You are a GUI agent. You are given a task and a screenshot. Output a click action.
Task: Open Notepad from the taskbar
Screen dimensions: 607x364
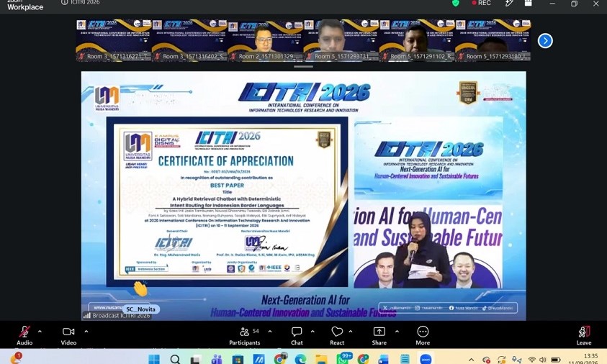pyautogui.click(x=405, y=360)
